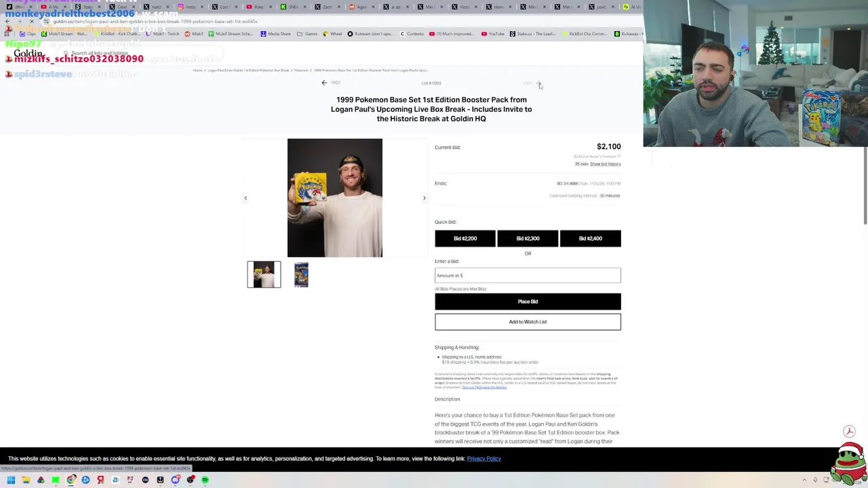
Task: Open the red Yandex taskbar icon
Action: click(100, 480)
